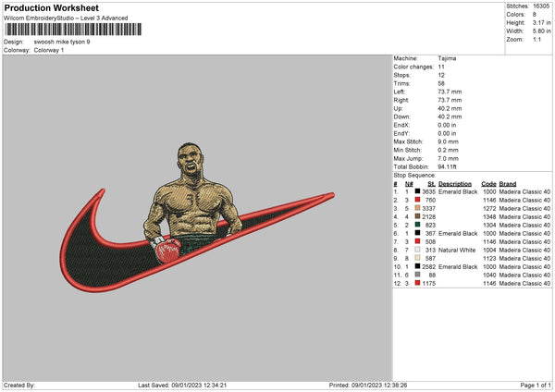Click the 'Printed: 09/01/2023 12:38:26' footer
The height and width of the screenshot is (392, 555).
368,386
